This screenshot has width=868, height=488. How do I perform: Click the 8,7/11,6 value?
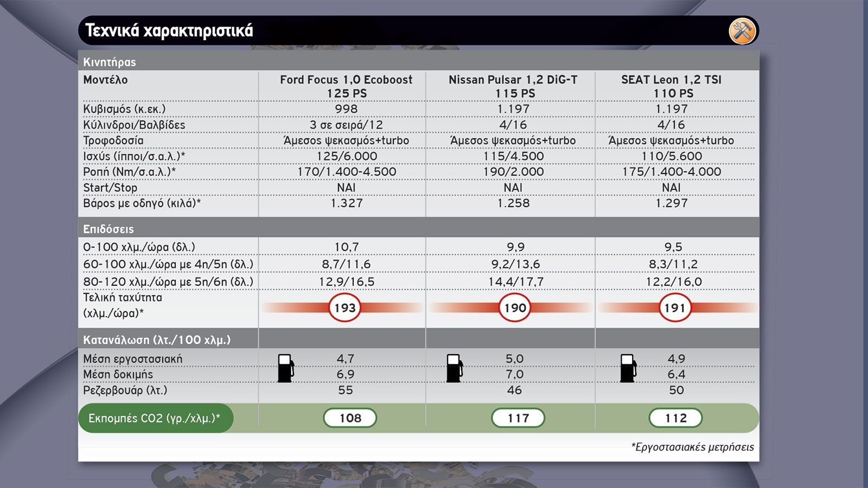click(346, 265)
